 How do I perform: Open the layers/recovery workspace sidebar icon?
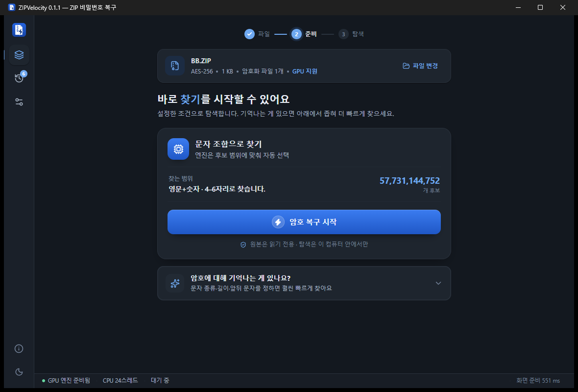[x=19, y=54]
